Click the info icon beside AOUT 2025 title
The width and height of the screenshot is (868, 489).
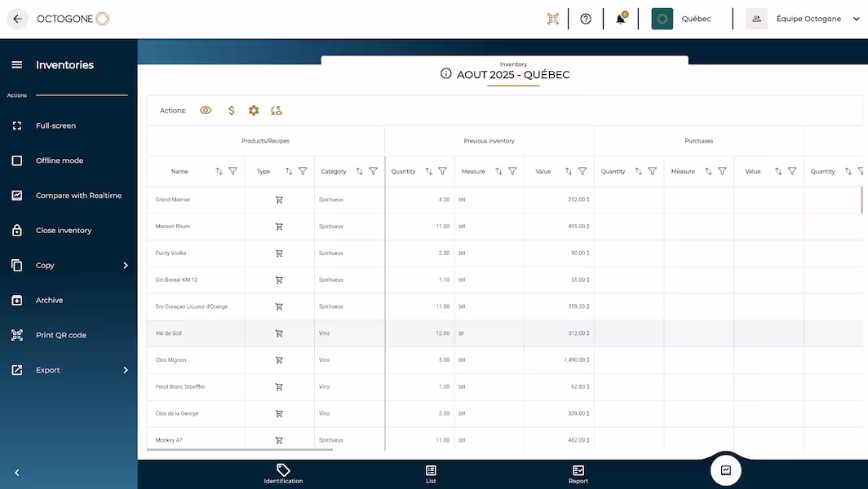tap(446, 74)
